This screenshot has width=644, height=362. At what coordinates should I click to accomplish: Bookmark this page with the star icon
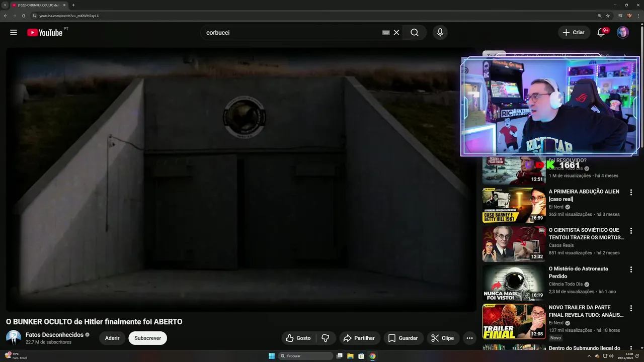tap(608, 16)
